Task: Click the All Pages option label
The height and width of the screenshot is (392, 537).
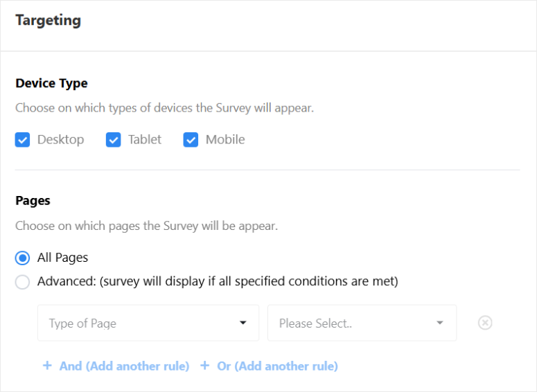Action: 63,258
